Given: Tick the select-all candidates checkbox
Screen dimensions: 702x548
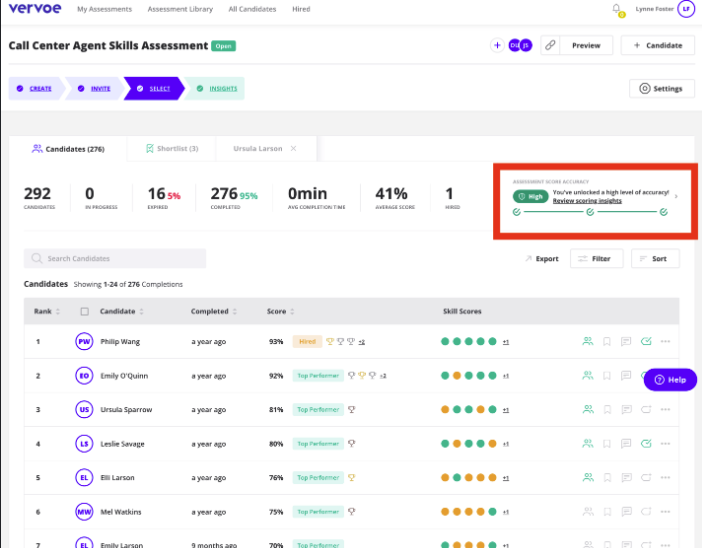Looking at the screenshot, I should pos(84,312).
